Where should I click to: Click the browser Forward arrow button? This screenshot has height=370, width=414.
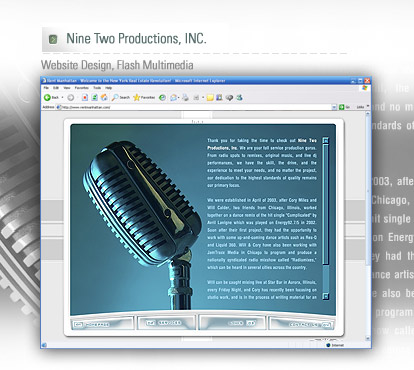(70, 97)
